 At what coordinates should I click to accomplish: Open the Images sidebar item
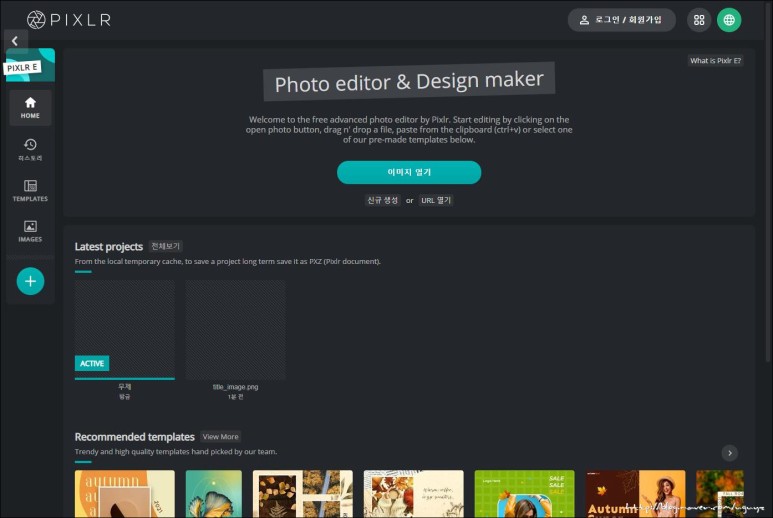pos(30,231)
